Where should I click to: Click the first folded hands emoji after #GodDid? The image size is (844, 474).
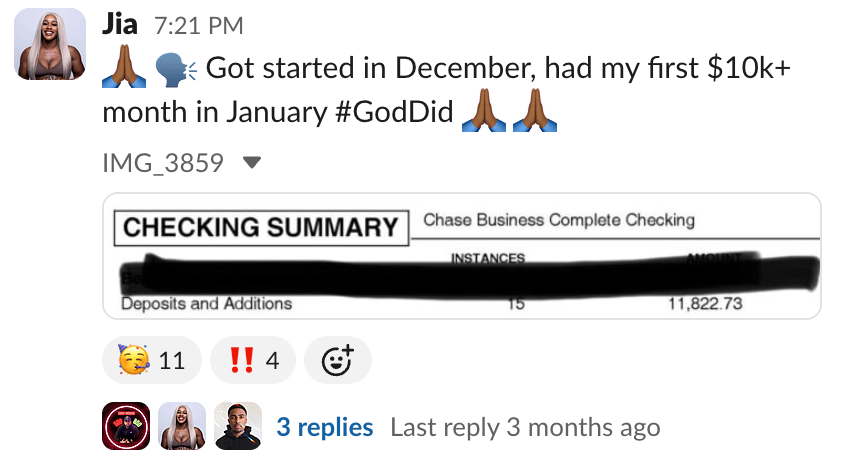click(x=484, y=112)
